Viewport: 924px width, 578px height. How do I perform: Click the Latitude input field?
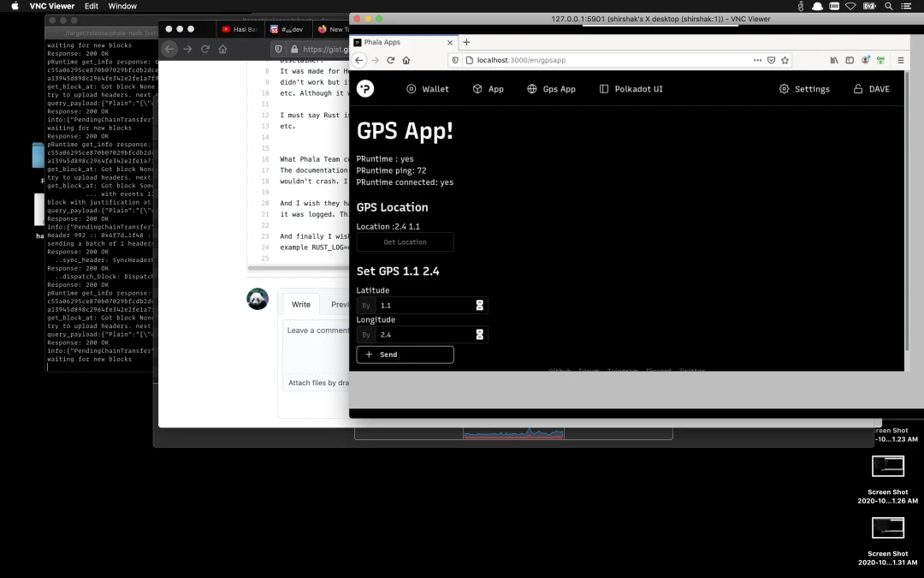click(423, 306)
